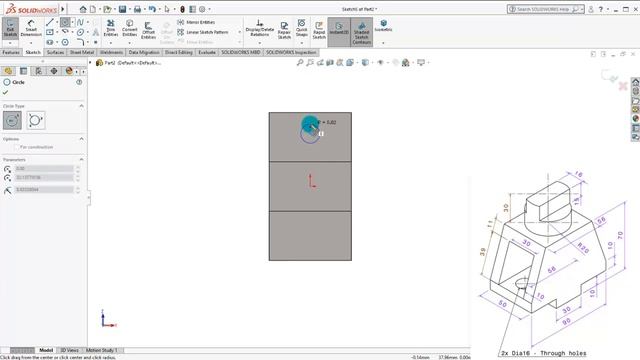Click the Open file icon
Viewport: 640px width, 360px height.
click(x=107, y=9)
